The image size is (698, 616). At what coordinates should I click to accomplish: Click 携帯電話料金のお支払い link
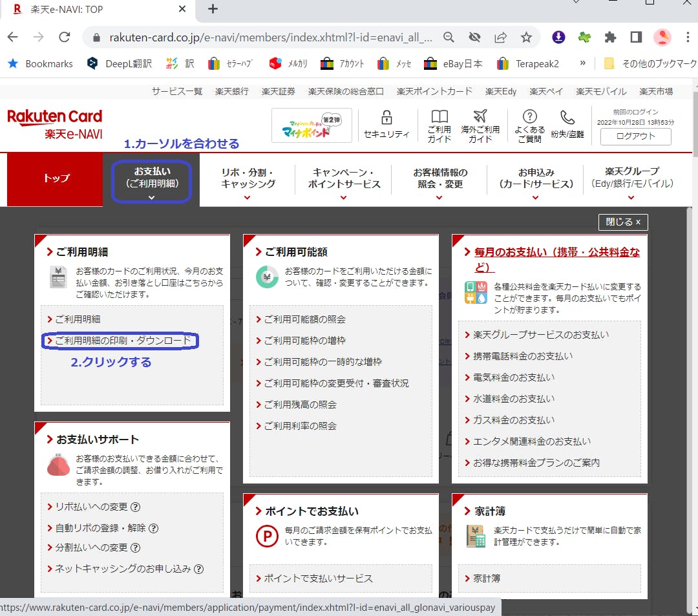pyautogui.click(x=523, y=356)
